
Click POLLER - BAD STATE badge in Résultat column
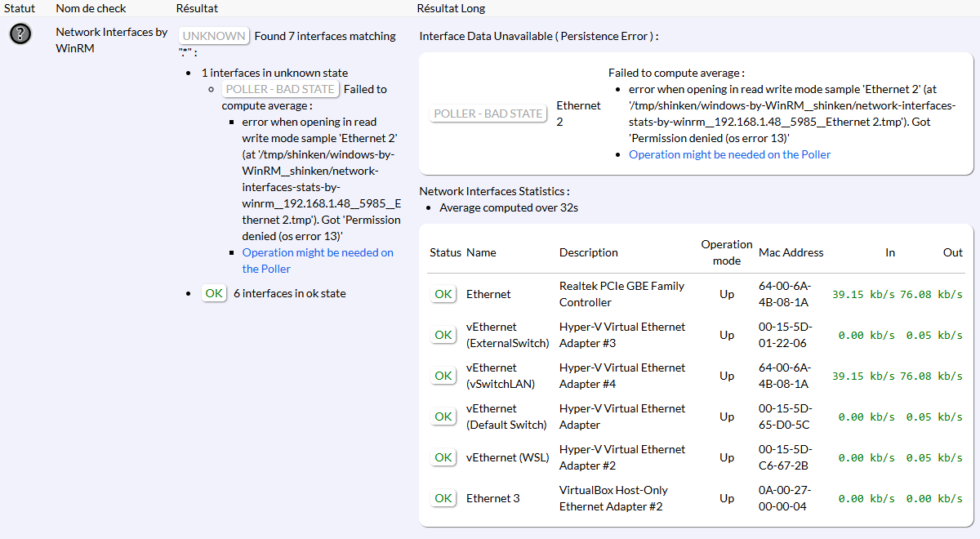point(280,89)
